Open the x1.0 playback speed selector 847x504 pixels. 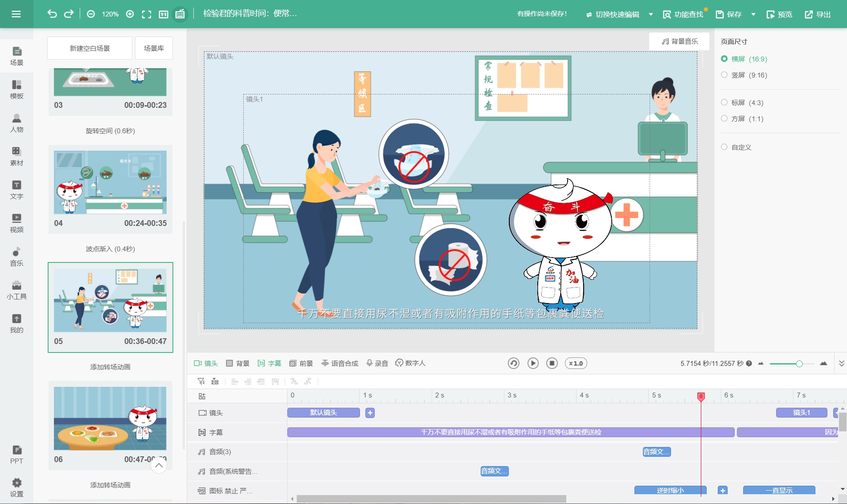pyautogui.click(x=576, y=363)
